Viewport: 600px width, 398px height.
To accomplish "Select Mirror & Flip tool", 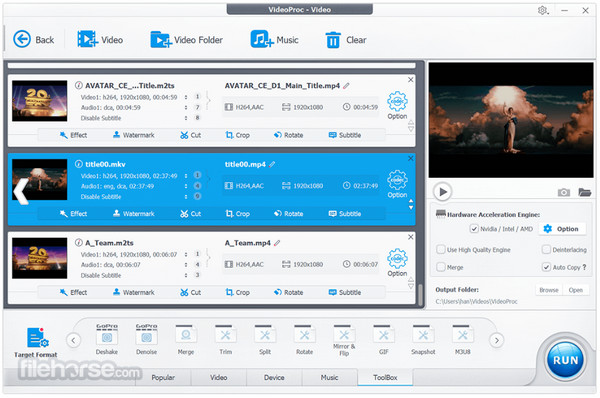I will 344,341.
